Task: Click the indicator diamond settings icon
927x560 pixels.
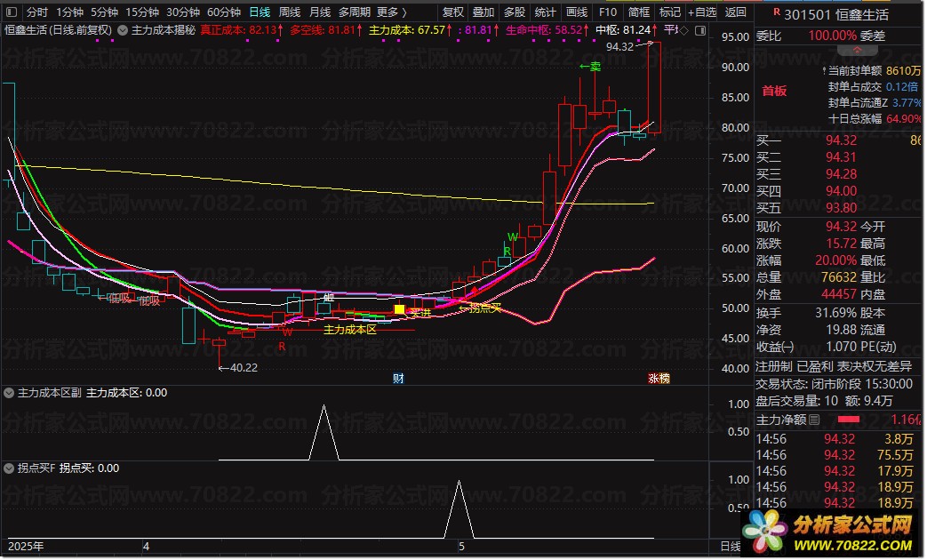Action: [683, 30]
